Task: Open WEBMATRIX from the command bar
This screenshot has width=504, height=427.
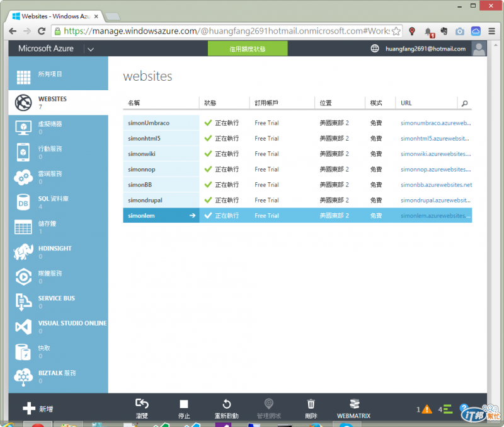Action: click(x=354, y=409)
